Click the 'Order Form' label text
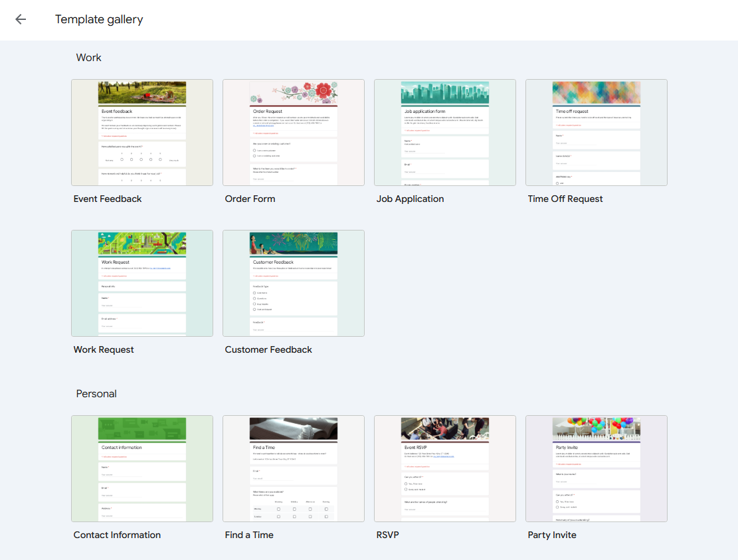 [x=250, y=199]
